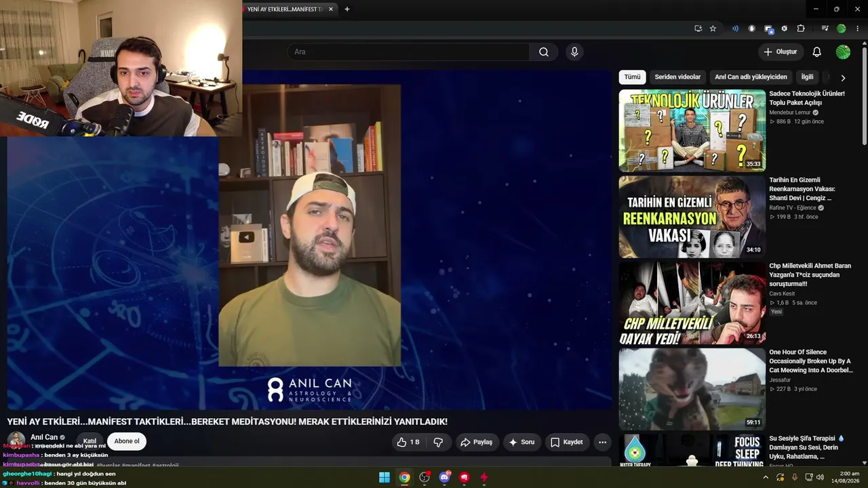Open the media controls music note icon
Image resolution: width=868 pixels, height=488 pixels.
point(825,28)
